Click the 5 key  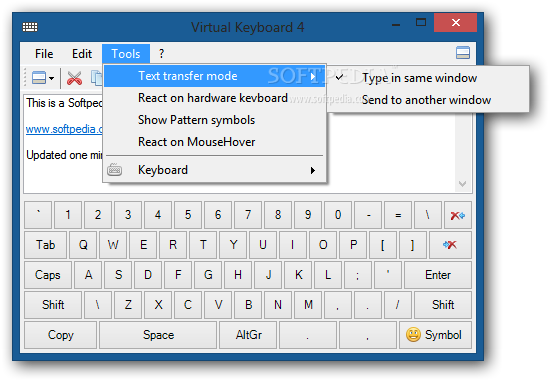click(188, 215)
